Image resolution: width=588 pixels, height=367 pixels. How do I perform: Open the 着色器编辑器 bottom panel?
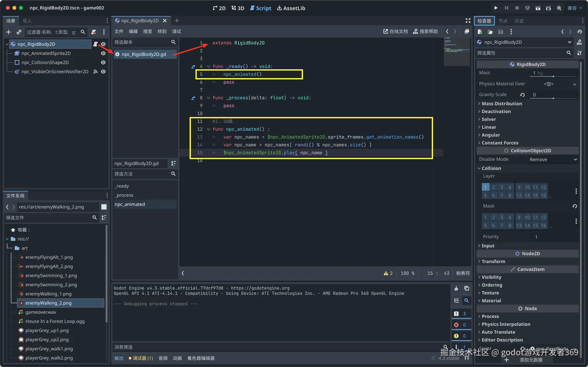201,358
